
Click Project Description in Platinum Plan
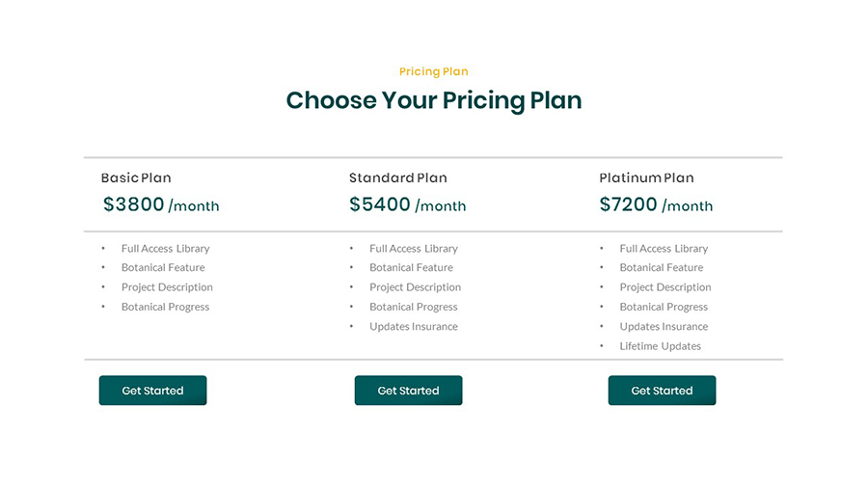[x=665, y=287]
